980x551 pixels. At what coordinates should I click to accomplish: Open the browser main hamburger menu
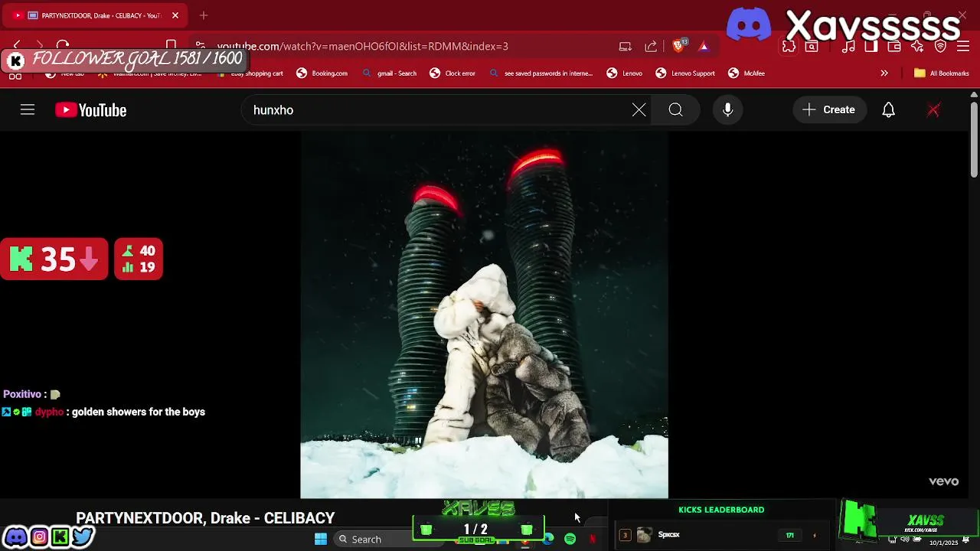click(963, 47)
